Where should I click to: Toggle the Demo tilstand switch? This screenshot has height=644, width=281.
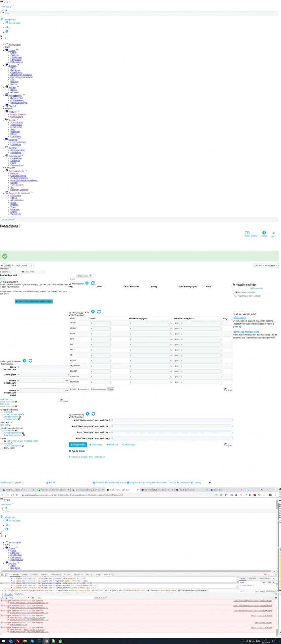(x=247, y=232)
